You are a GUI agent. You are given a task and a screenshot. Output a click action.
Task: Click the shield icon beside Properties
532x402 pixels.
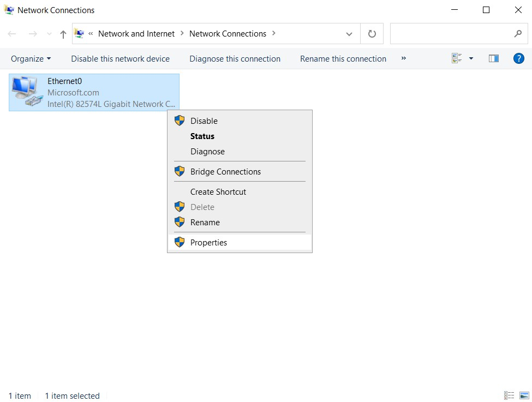click(x=180, y=242)
